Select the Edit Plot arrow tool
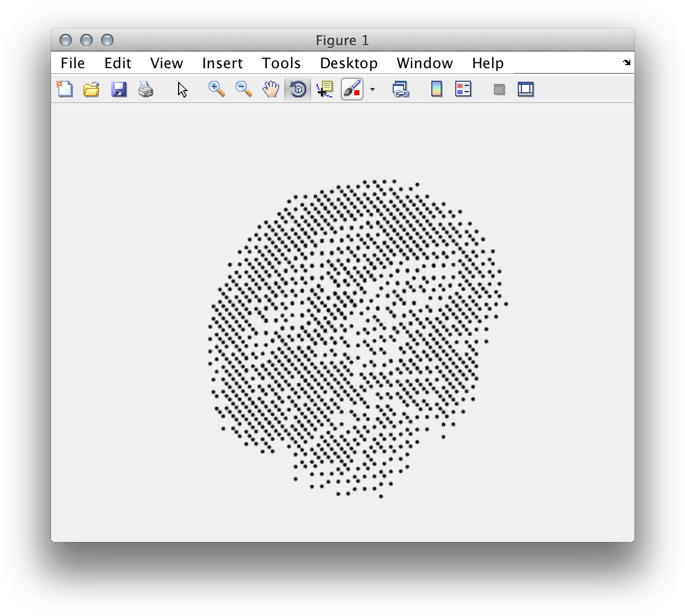The height and width of the screenshot is (616, 685). coord(182,90)
